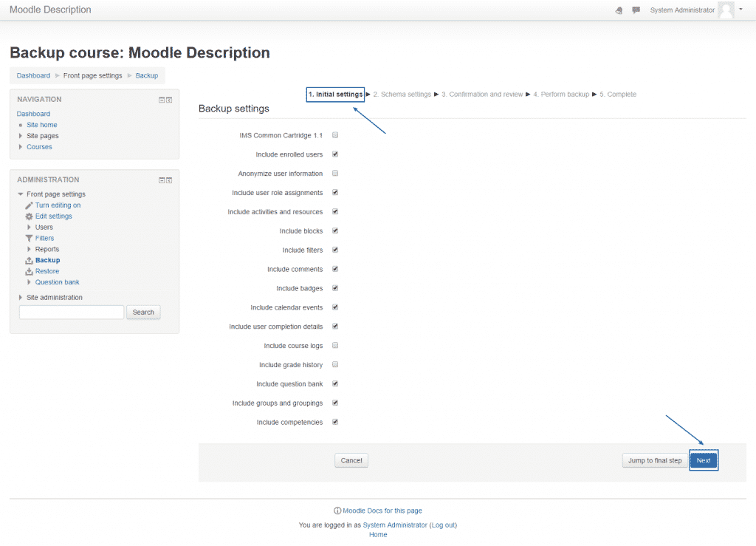The image size is (756, 546).
Task: Enable Include grade history checkbox
Action: pos(335,365)
